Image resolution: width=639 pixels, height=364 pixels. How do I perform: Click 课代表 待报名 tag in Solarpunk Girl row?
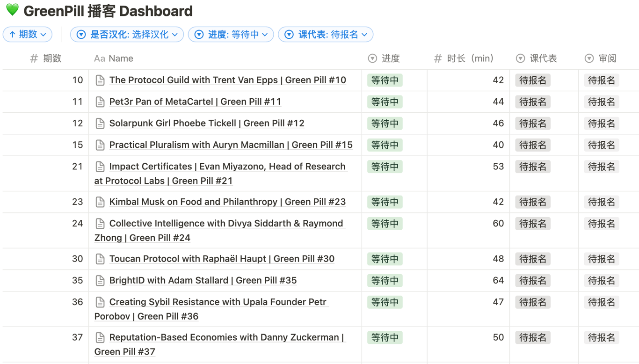pos(533,124)
